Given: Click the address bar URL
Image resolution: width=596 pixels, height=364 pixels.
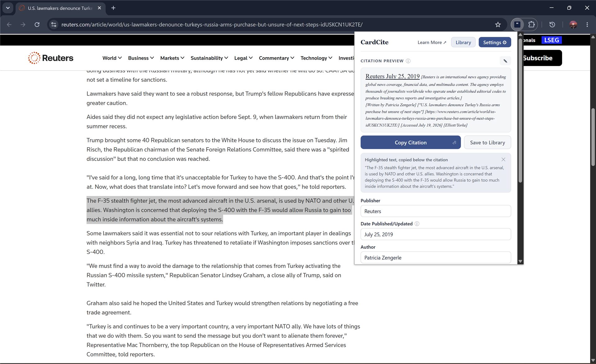Looking at the screenshot, I should (x=212, y=25).
